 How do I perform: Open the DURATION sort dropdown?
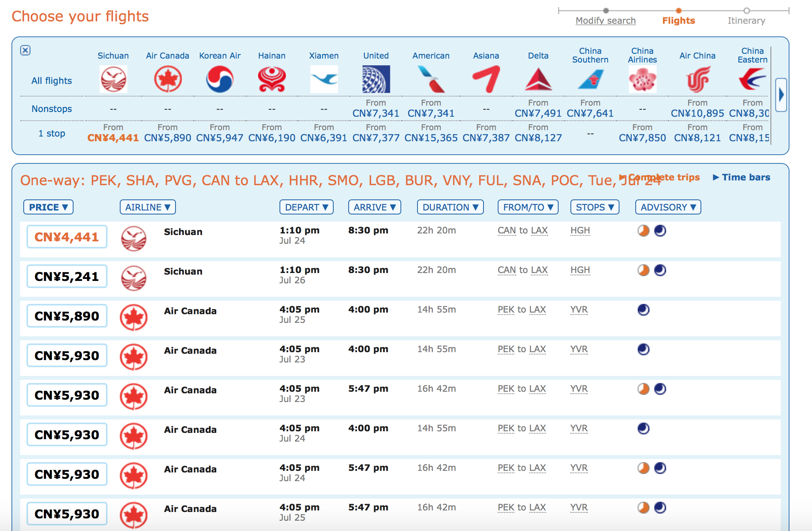click(x=450, y=207)
